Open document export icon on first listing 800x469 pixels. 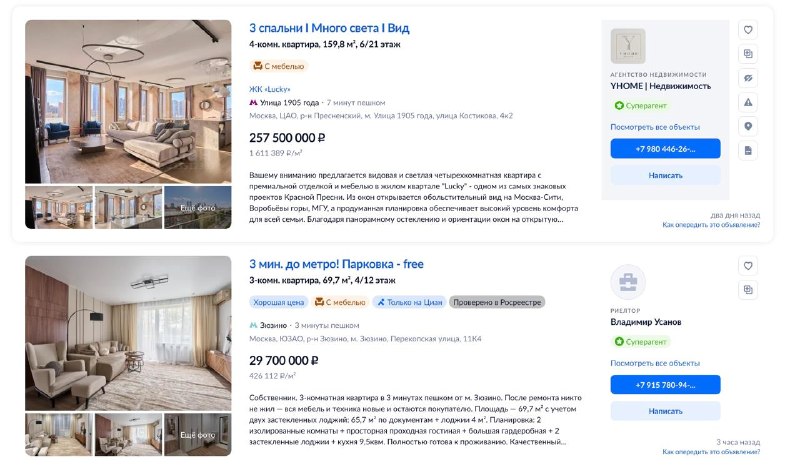(747, 151)
